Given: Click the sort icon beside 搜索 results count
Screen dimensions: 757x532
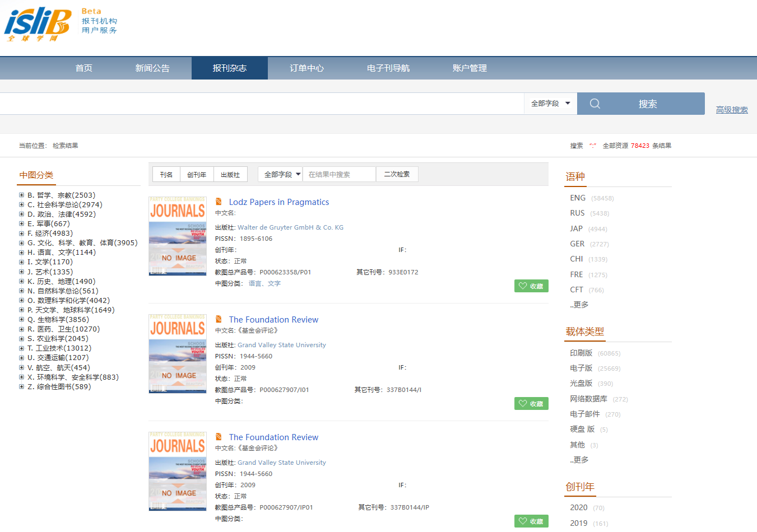Looking at the screenshot, I should (x=593, y=145).
